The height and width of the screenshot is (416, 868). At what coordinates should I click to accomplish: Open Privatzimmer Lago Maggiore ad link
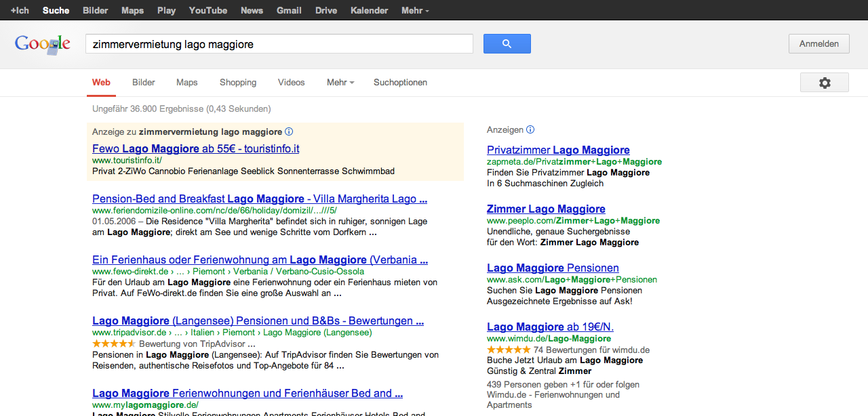tap(558, 150)
